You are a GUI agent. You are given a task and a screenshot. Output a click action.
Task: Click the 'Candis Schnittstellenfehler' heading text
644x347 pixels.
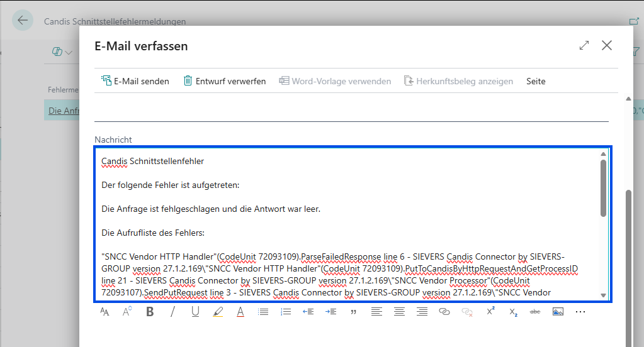point(152,161)
